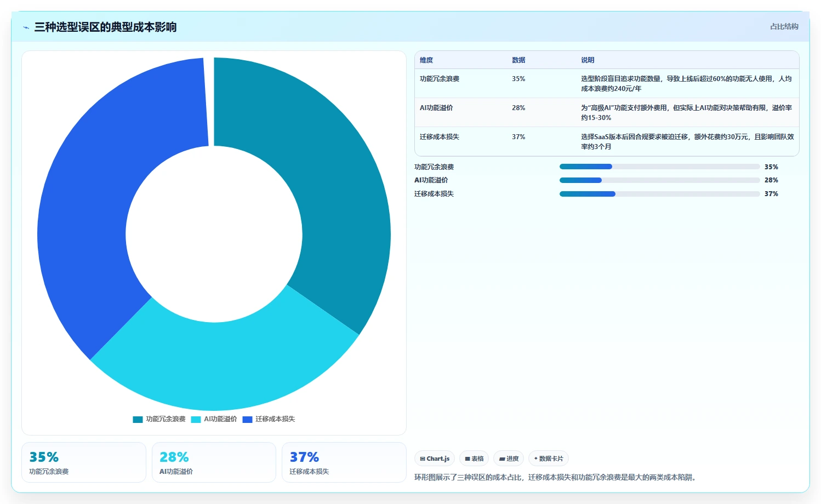Click the AI功能溢价 label in the progress list

[431, 180]
